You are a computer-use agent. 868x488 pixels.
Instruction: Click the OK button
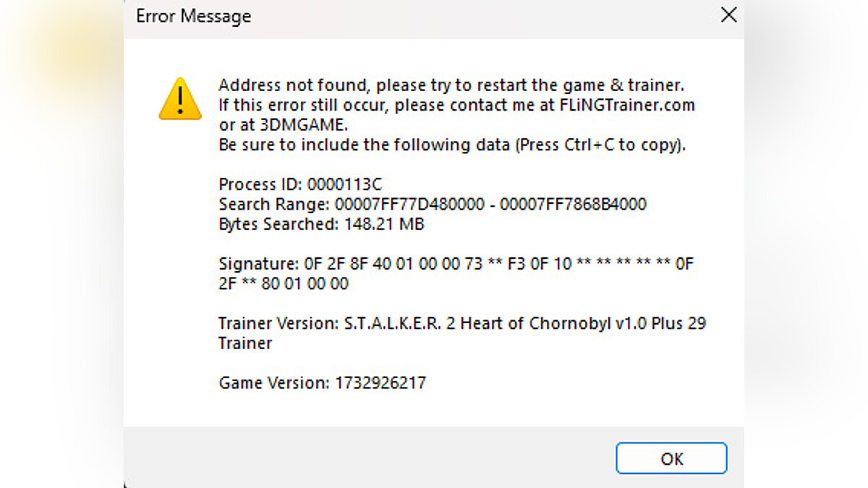(671, 458)
